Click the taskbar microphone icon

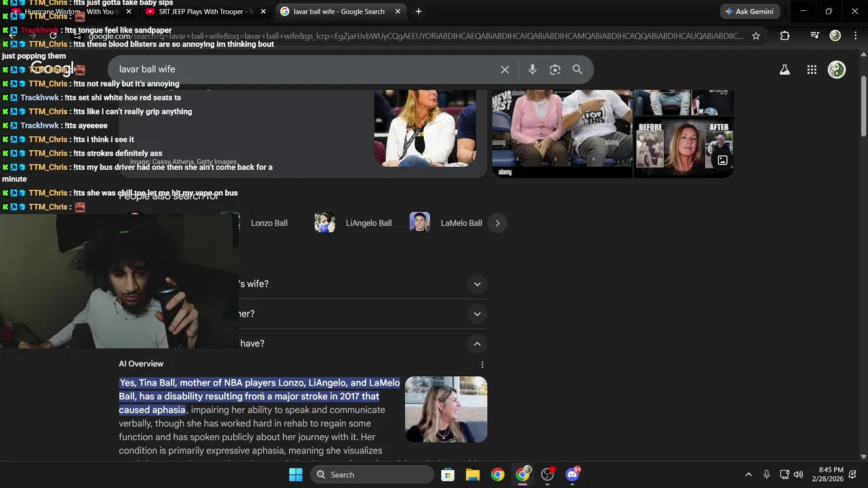(766, 474)
